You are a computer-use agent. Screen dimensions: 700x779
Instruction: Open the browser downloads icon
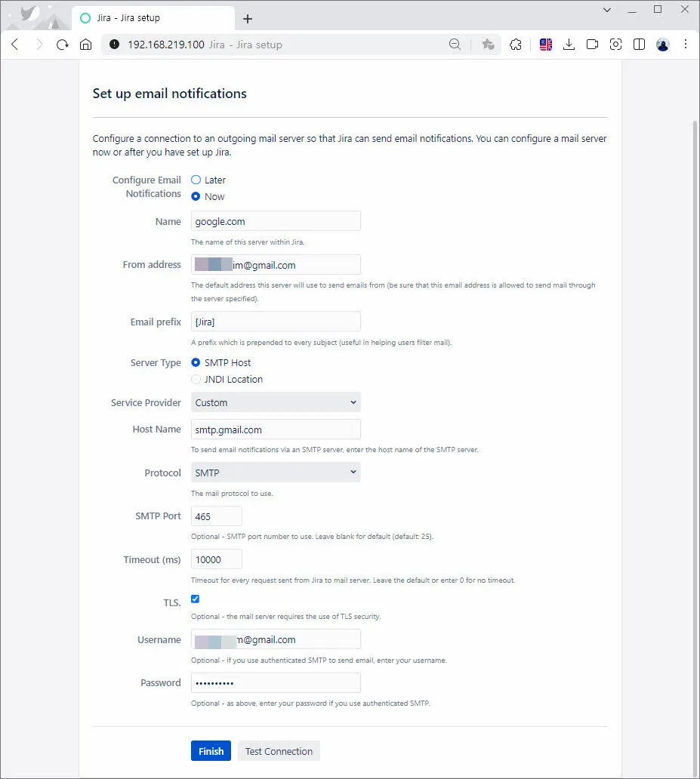click(x=569, y=45)
